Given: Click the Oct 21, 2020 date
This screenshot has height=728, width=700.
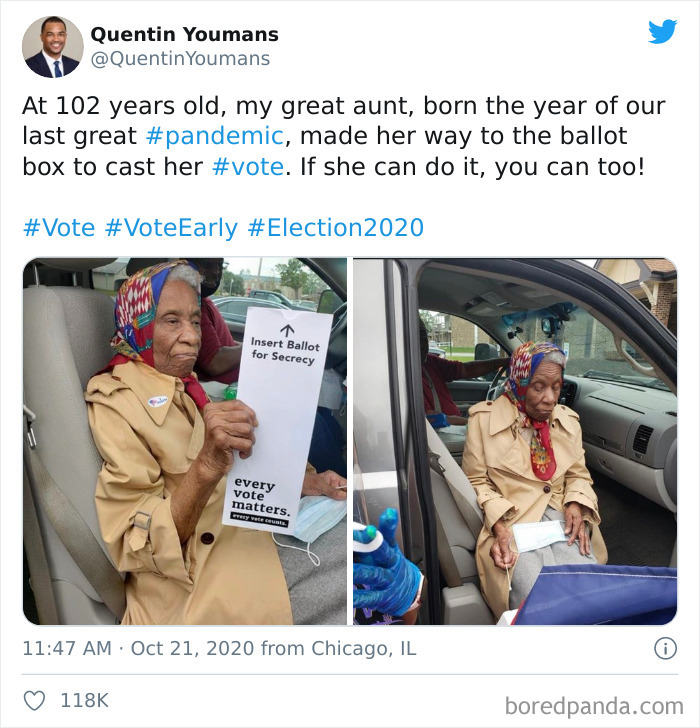Looking at the screenshot, I should (193, 648).
